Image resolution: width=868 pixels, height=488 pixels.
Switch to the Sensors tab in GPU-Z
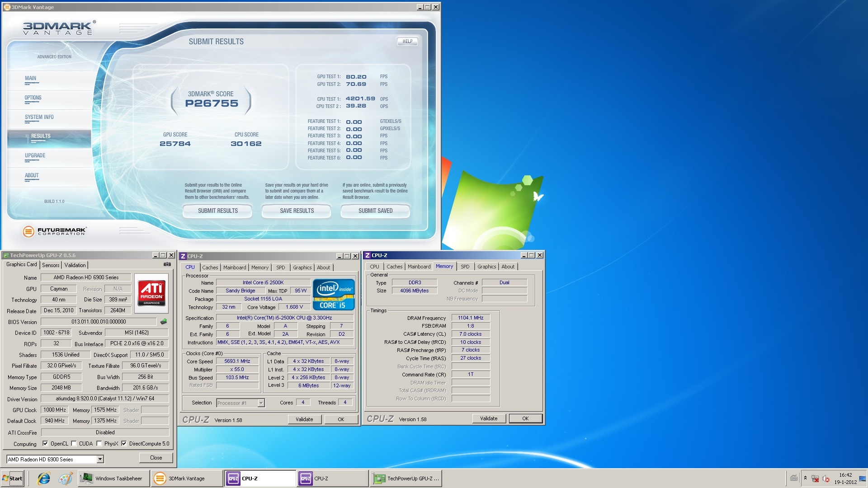(51, 265)
